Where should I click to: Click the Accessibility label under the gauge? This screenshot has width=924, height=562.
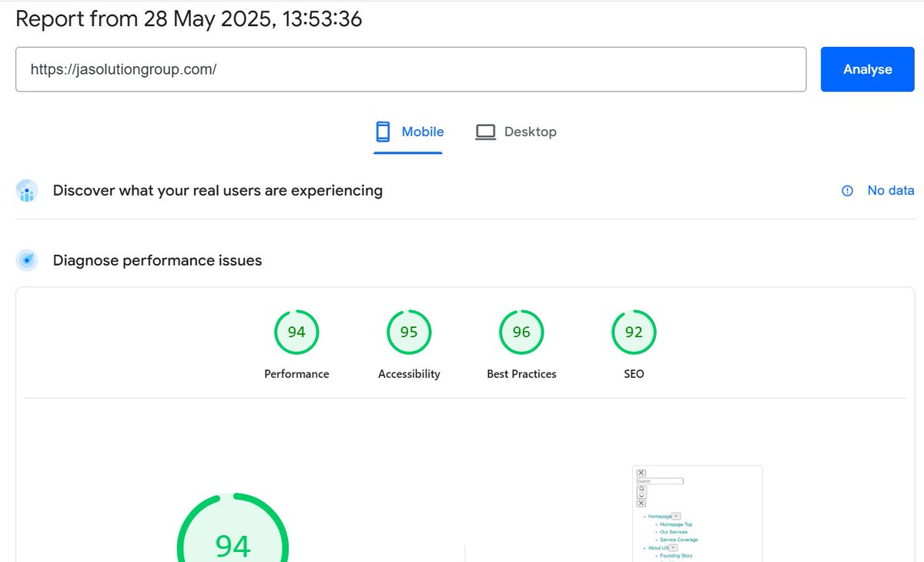409,374
